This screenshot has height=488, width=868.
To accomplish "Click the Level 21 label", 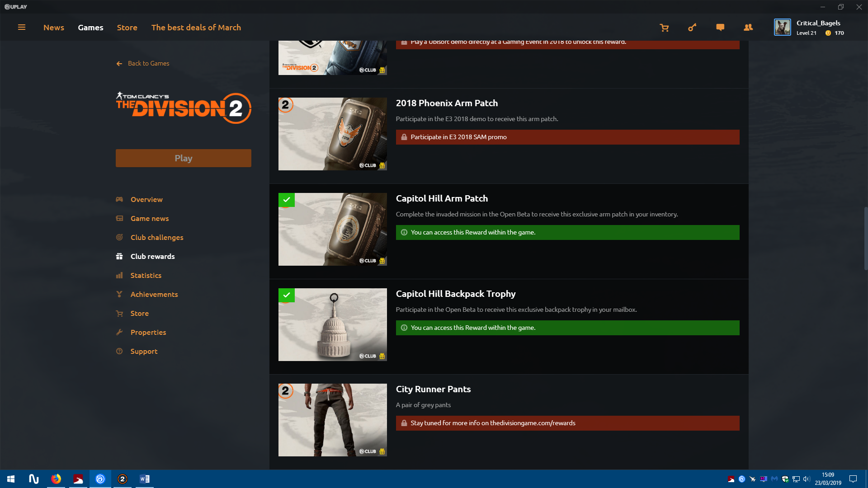I will [x=807, y=33].
